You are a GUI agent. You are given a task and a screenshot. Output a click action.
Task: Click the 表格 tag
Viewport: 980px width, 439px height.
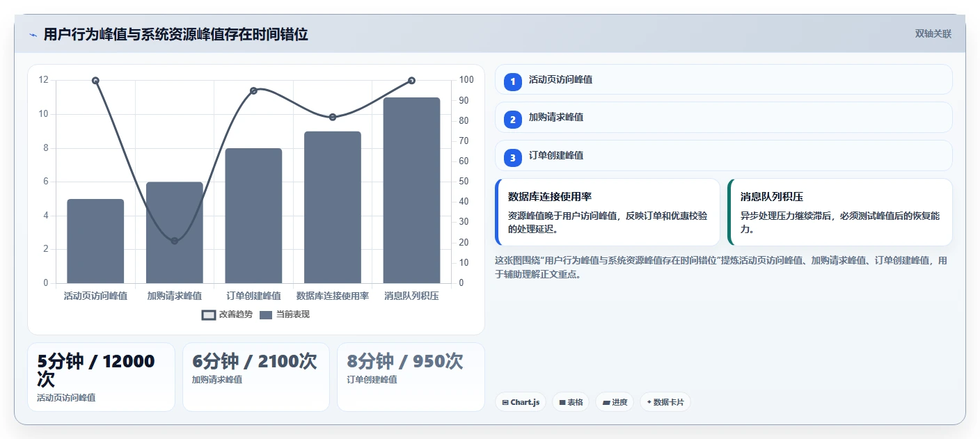pos(571,402)
